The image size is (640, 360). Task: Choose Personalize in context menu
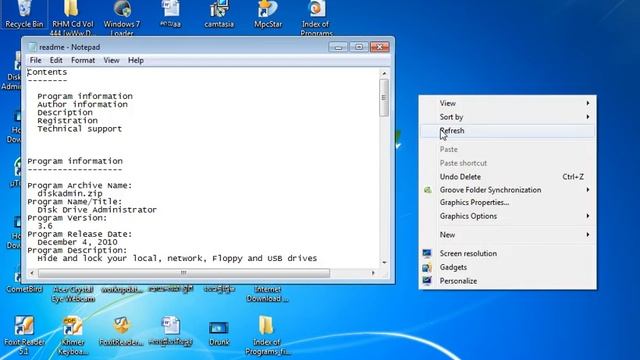pos(507,281)
